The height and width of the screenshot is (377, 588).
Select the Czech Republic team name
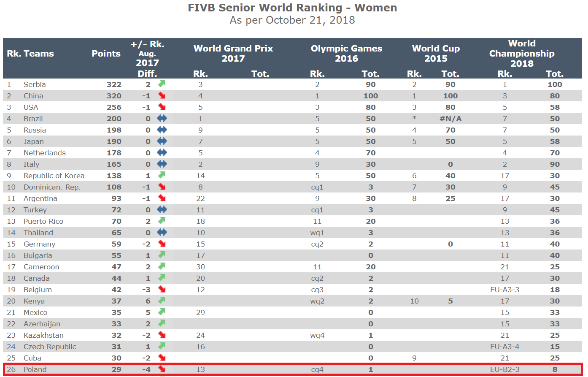(x=50, y=347)
